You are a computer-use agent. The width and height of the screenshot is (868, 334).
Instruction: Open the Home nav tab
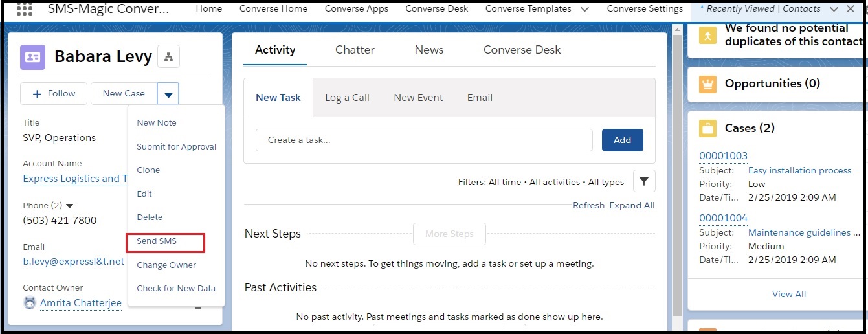tap(209, 9)
